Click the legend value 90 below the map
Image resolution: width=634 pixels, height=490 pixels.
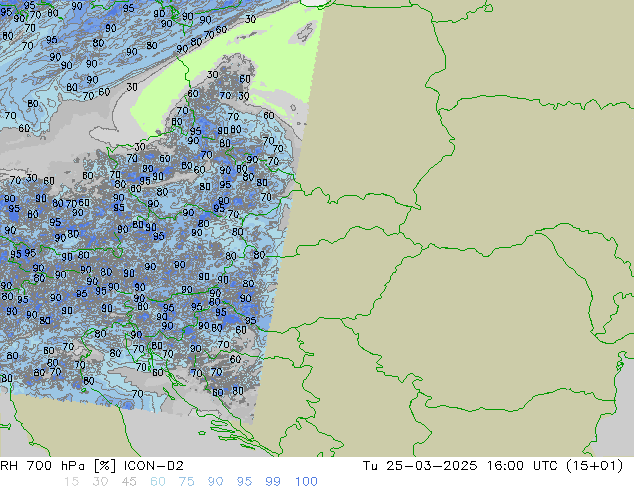215,482
